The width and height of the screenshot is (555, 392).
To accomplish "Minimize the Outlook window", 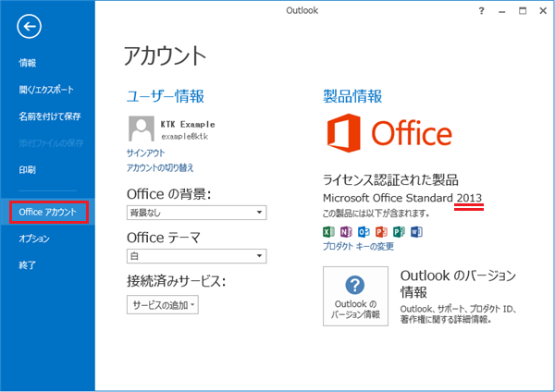I will (x=502, y=11).
